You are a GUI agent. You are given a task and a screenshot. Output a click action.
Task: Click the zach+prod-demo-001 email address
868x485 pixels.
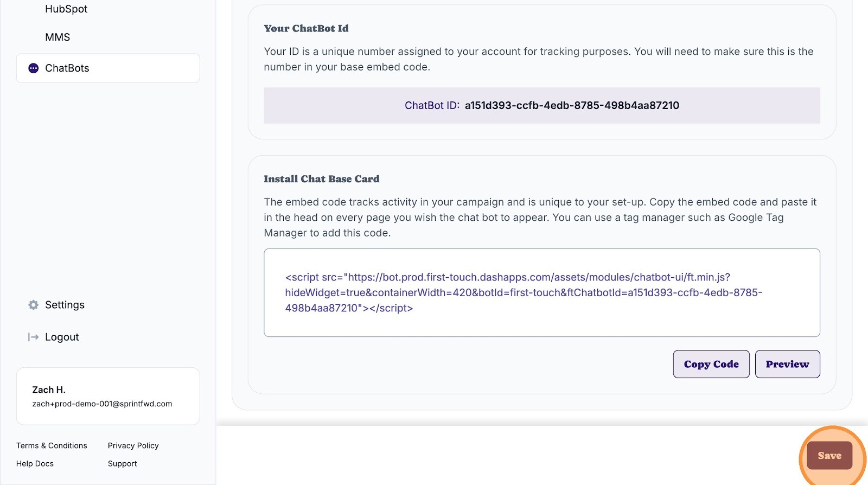pyautogui.click(x=102, y=404)
